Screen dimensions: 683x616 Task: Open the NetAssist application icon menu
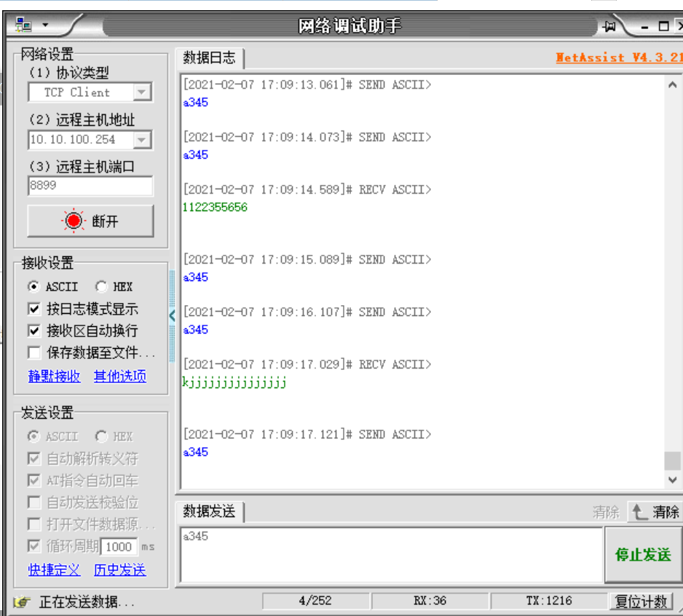[23, 25]
